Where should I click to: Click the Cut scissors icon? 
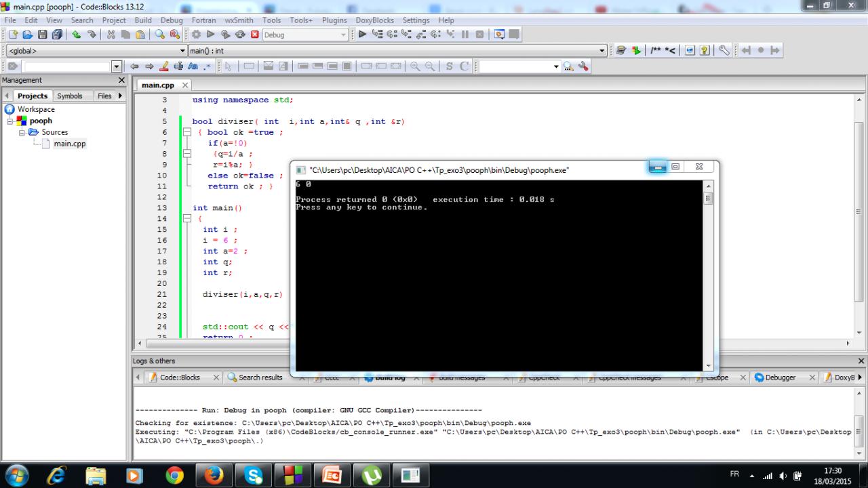pos(112,35)
